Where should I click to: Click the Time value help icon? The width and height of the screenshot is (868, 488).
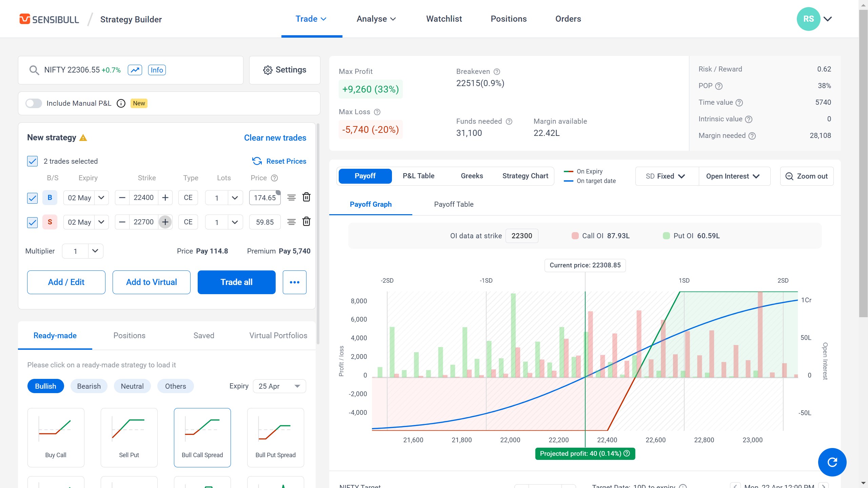(x=739, y=103)
